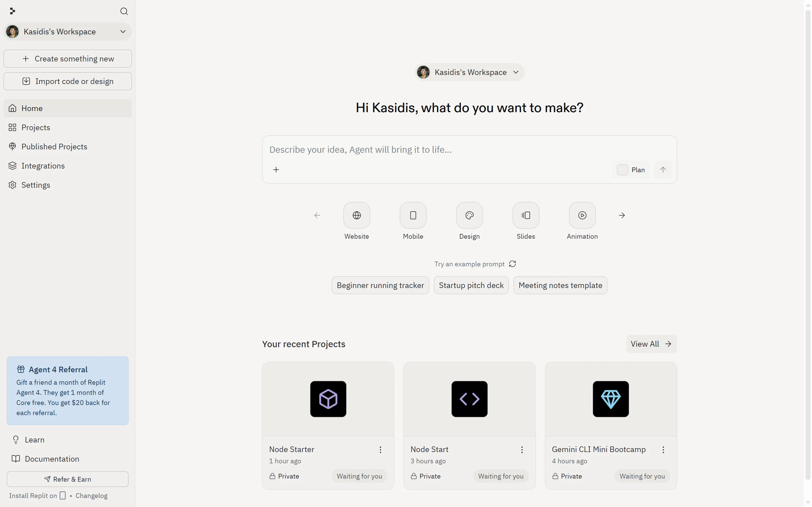Click the up-arrow send prompt button
812x507 pixels.
[x=663, y=170]
